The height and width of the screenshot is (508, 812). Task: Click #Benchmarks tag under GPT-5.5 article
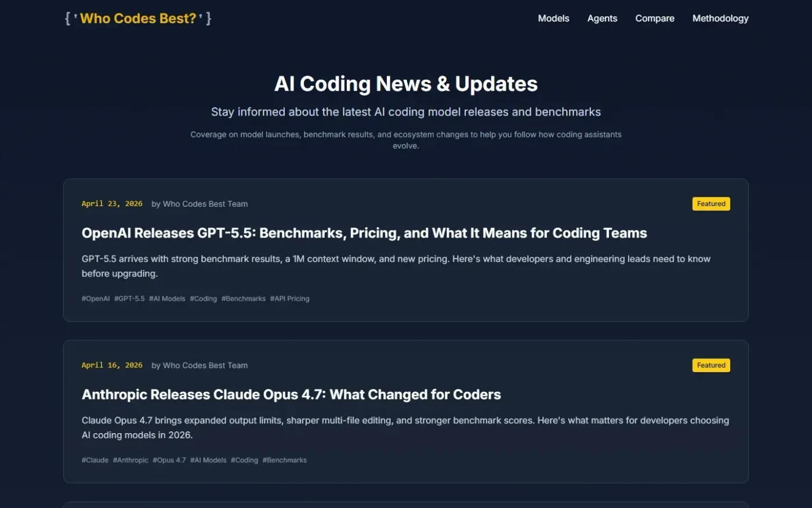[244, 298]
